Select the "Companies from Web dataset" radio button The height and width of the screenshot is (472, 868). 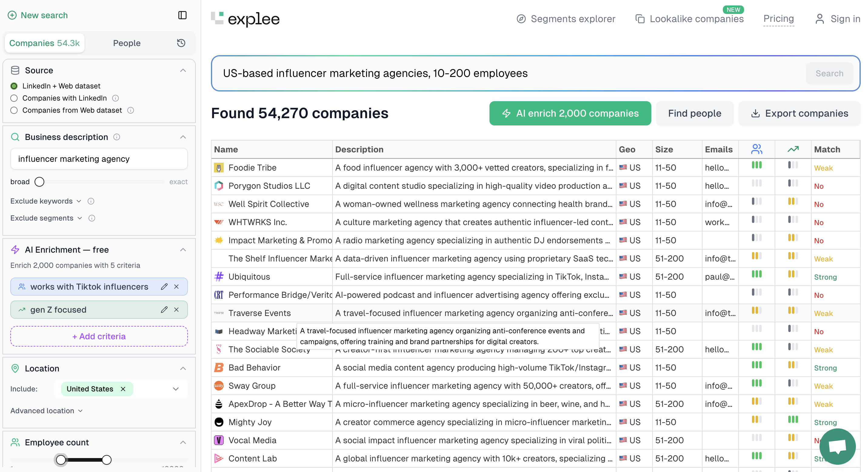(14, 110)
